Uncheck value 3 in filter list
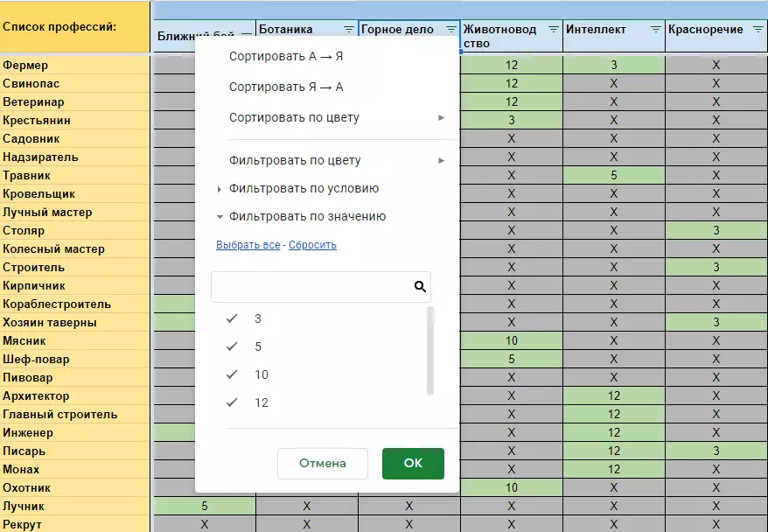 (232, 318)
